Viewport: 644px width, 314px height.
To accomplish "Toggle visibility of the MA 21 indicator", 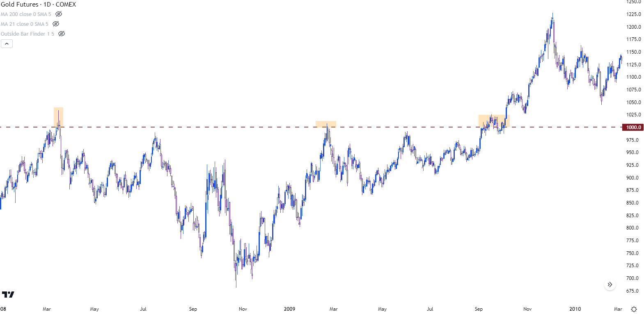I will (x=56, y=24).
